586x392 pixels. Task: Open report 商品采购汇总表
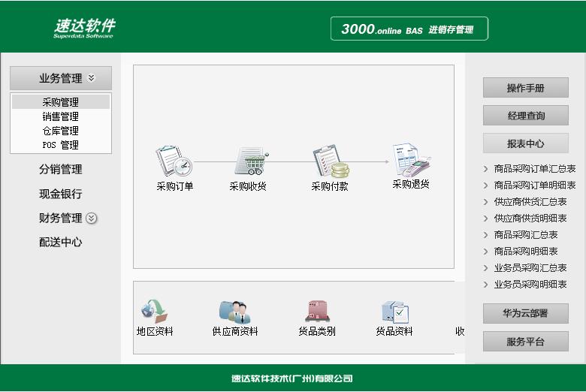(526, 235)
